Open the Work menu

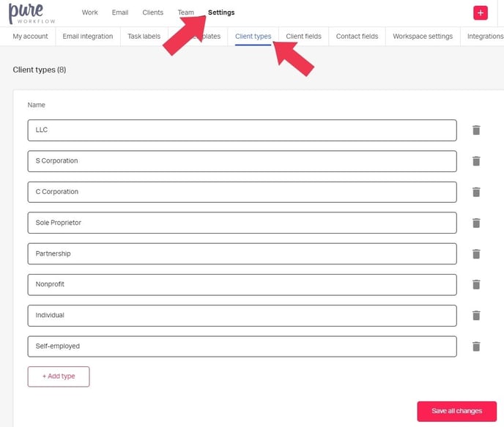(90, 12)
